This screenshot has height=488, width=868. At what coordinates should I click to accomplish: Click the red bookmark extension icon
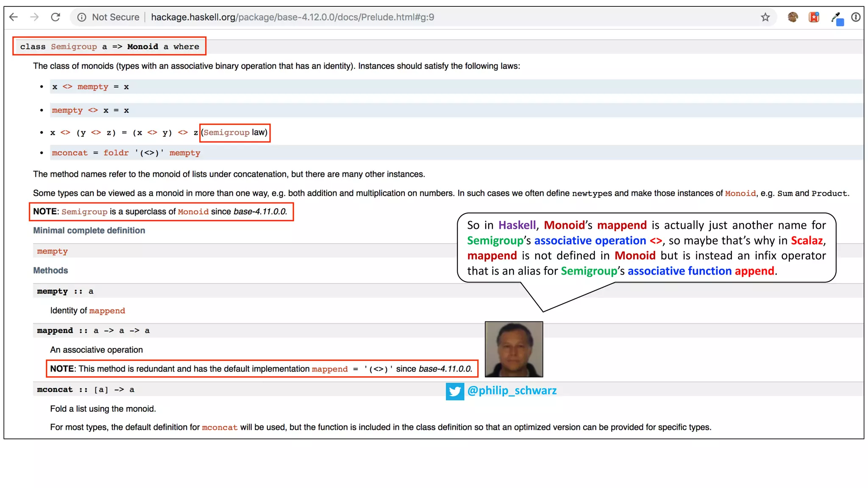pos(814,17)
